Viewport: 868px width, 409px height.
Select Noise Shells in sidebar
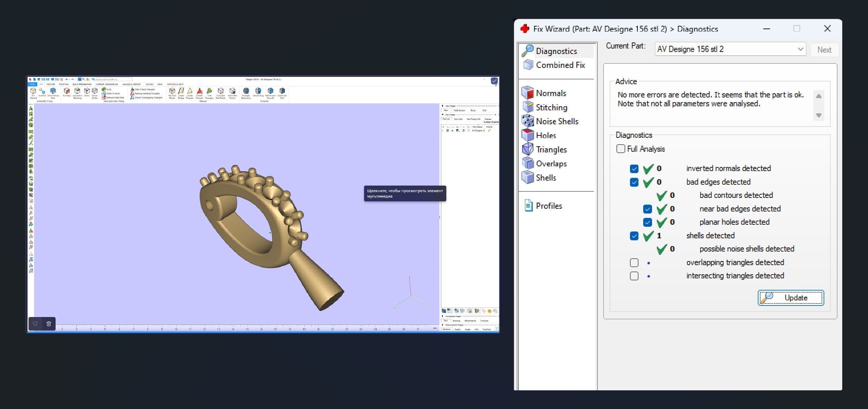[x=557, y=122]
